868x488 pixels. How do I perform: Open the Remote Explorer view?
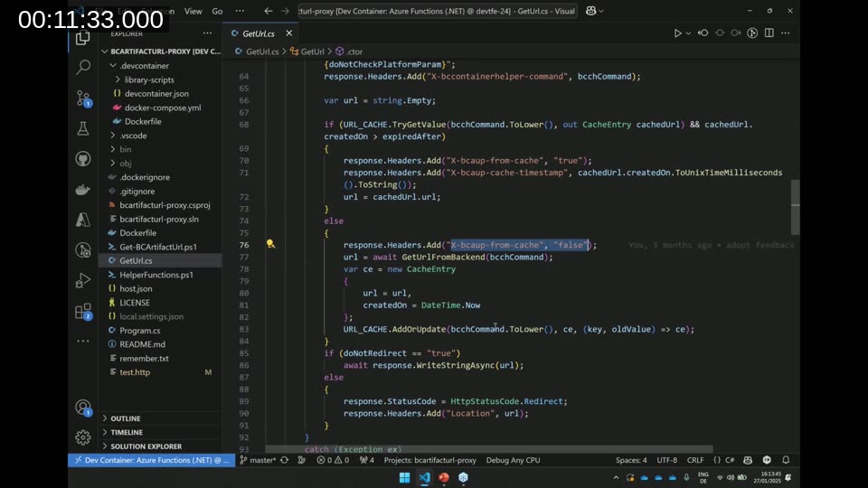pos(83,250)
